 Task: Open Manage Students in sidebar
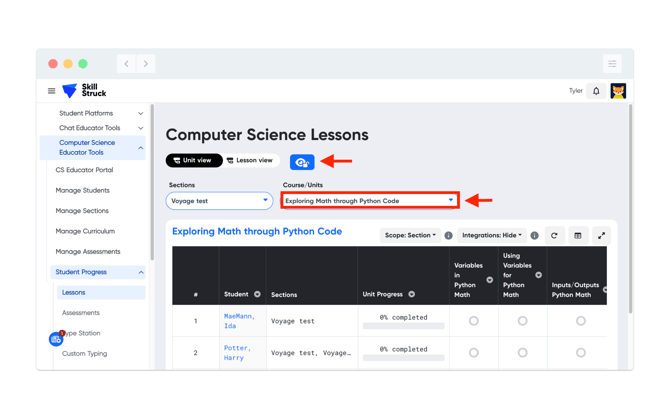click(x=82, y=190)
